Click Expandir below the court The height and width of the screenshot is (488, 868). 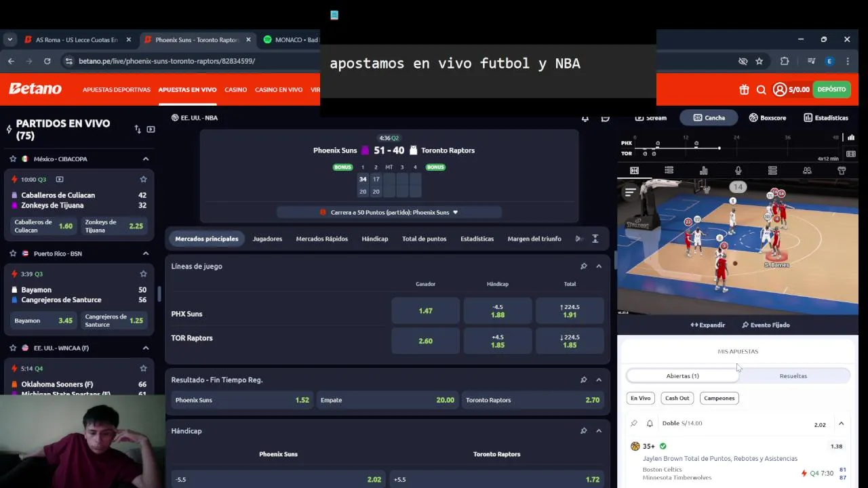pos(708,325)
